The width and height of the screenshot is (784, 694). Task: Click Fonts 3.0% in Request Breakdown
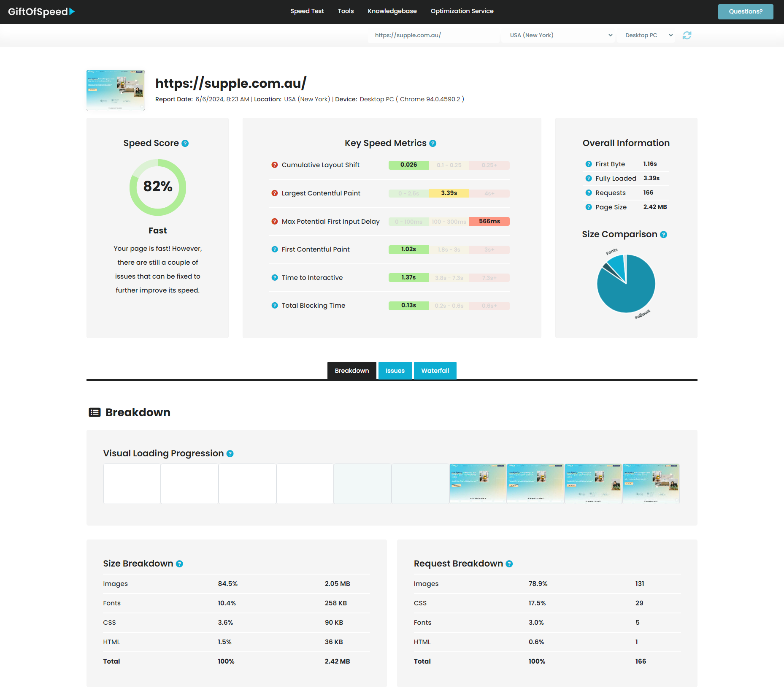(536, 623)
